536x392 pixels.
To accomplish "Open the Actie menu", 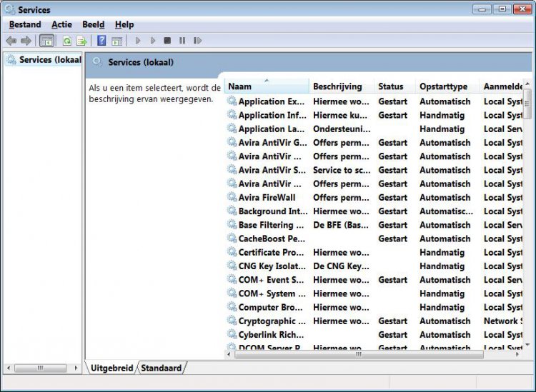I will (62, 24).
